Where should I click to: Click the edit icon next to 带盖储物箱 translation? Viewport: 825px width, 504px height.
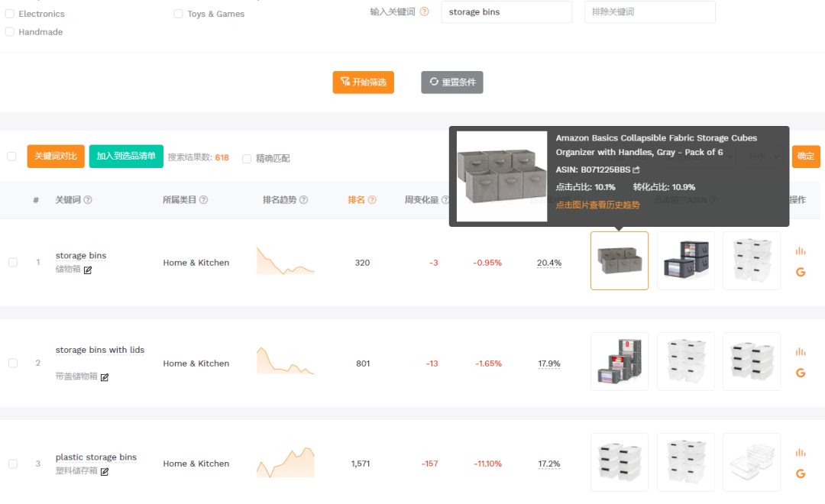click(x=105, y=377)
